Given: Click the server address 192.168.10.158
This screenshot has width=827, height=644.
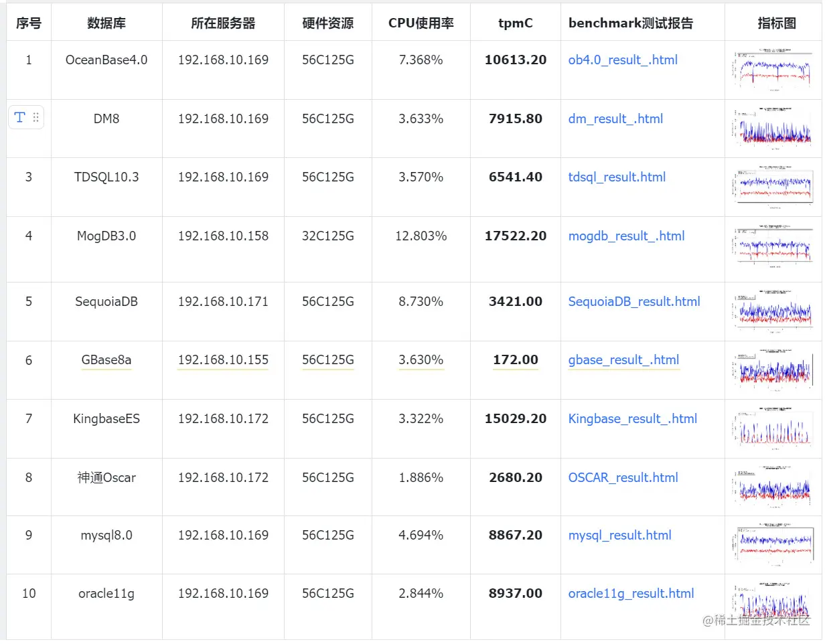Looking at the screenshot, I should pyautogui.click(x=223, y=236).
